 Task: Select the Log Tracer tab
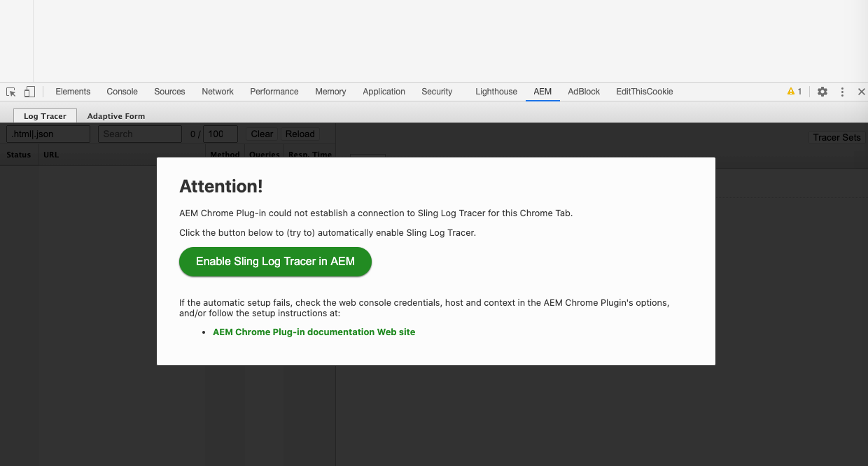tap(45, 116)
